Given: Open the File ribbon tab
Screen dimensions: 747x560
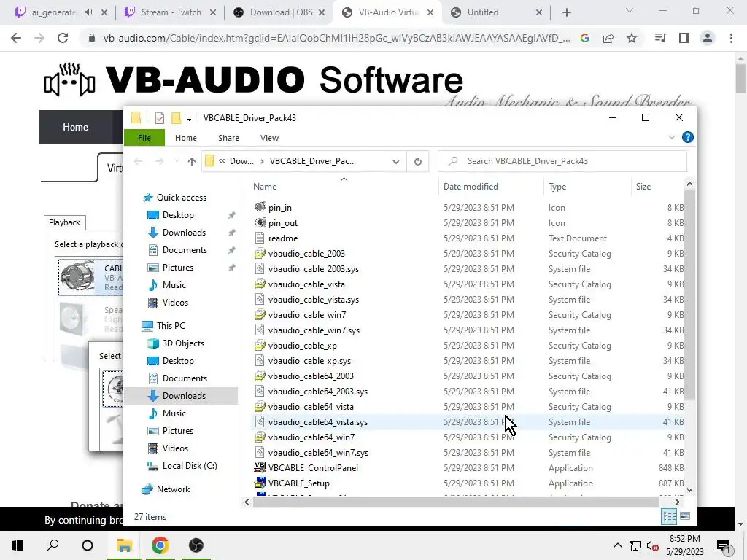Looking at the screenshot, I should tap(144, 138).
